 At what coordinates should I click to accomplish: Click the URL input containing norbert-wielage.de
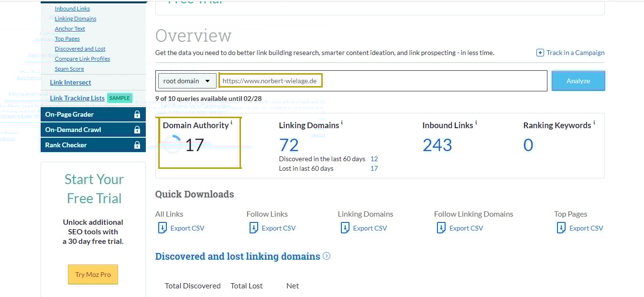coord(271,80)
